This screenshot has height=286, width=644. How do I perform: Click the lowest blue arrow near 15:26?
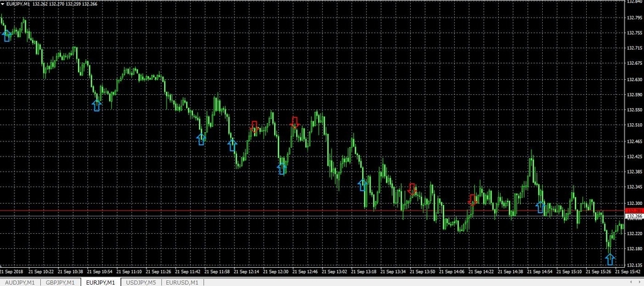pos(609,258)
